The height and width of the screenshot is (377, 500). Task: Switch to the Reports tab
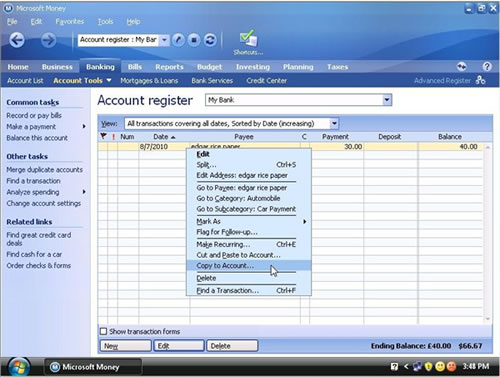point(169,67)
